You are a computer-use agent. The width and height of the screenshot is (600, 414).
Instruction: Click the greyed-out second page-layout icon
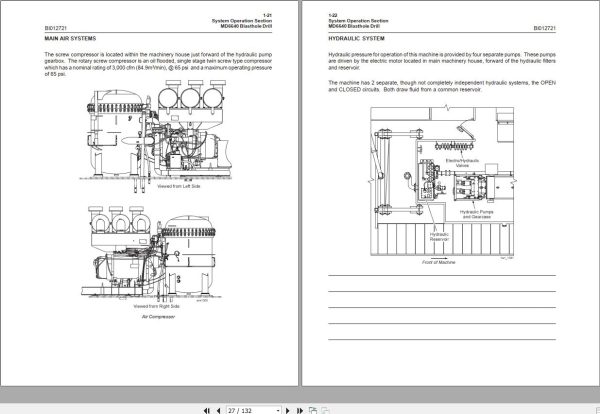[x=325, y=410]
